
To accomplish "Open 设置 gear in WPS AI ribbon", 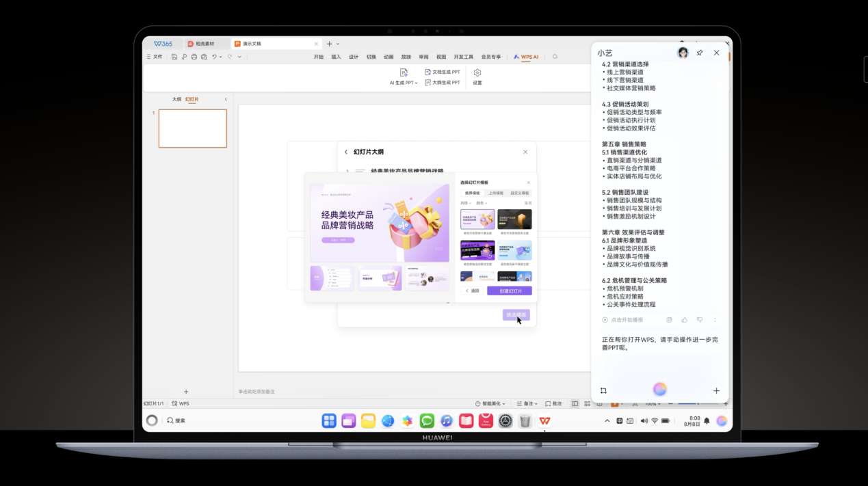I will click(x=477, y=72).
